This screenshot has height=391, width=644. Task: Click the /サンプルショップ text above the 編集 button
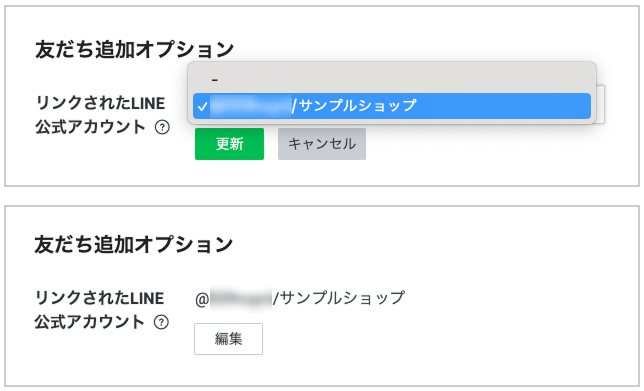339,298
